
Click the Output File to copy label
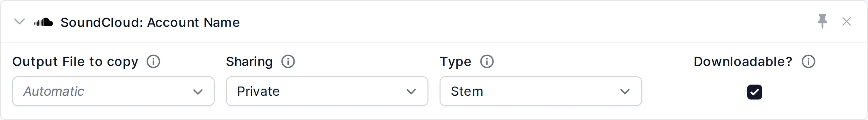(x=75, y=62)
